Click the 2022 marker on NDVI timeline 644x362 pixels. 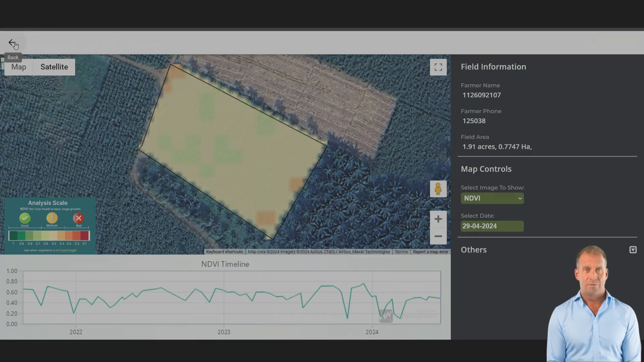point(76,332)
